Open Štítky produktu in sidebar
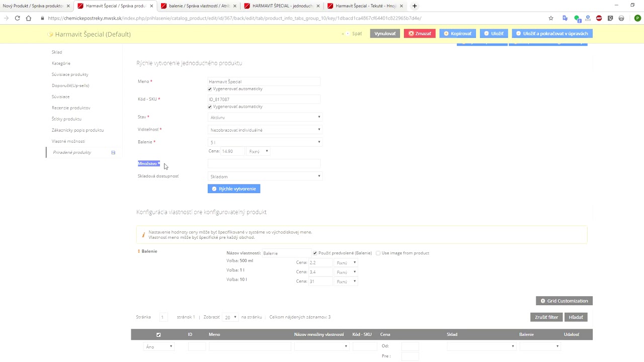The image size is (644, 362). click(x=66, y=119)
